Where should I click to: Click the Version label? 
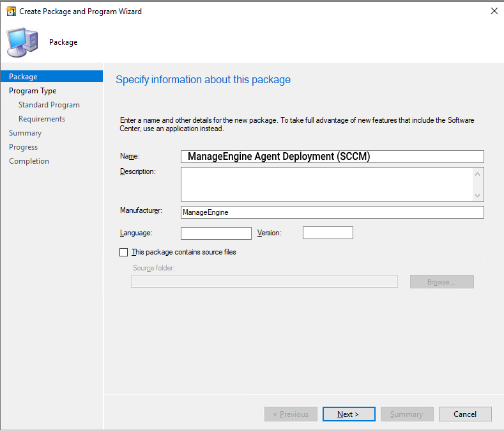click(270, 233)
